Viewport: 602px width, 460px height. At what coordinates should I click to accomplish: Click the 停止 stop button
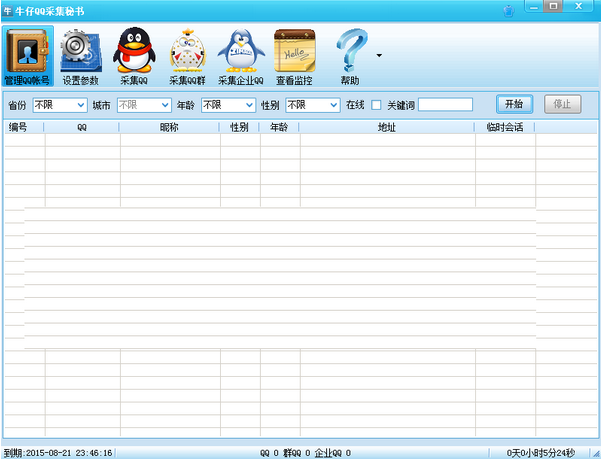coord(560,104)
